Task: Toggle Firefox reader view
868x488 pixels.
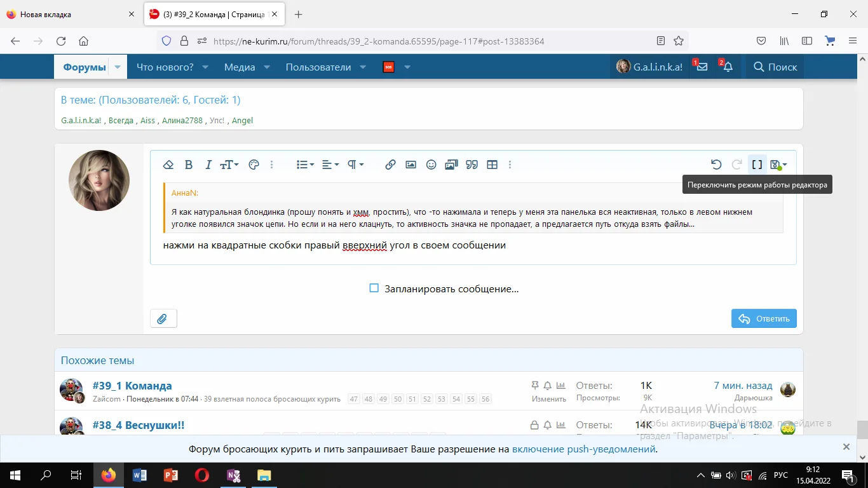Action: click(661, 41)
